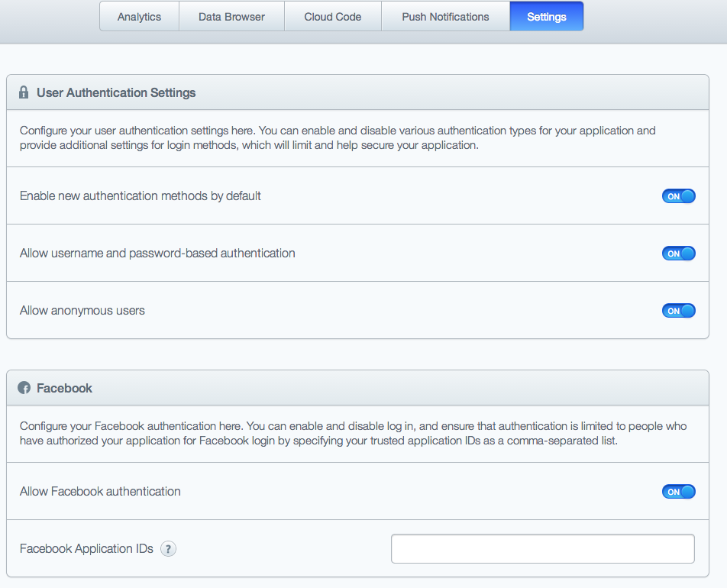The height and width of the screenshot is (588, 727).
Task: Go to the Cloud Code tab
Action: tap(333, 17)
